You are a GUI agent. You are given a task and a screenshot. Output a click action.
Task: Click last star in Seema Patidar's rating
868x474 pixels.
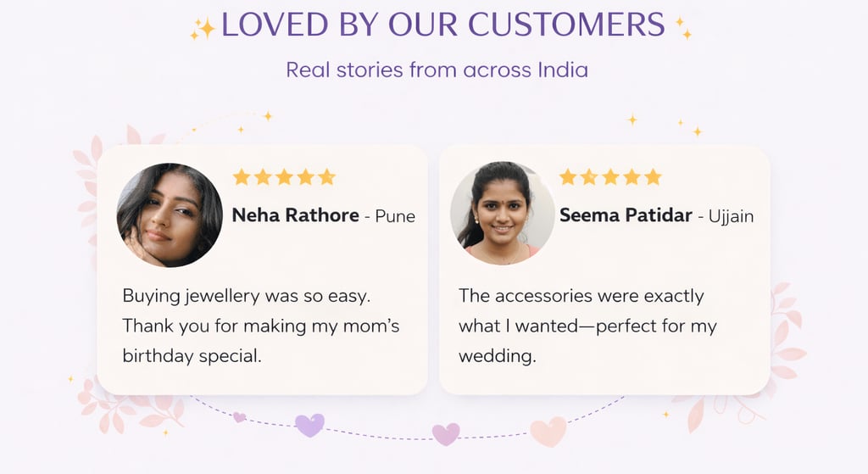(654, 177)
